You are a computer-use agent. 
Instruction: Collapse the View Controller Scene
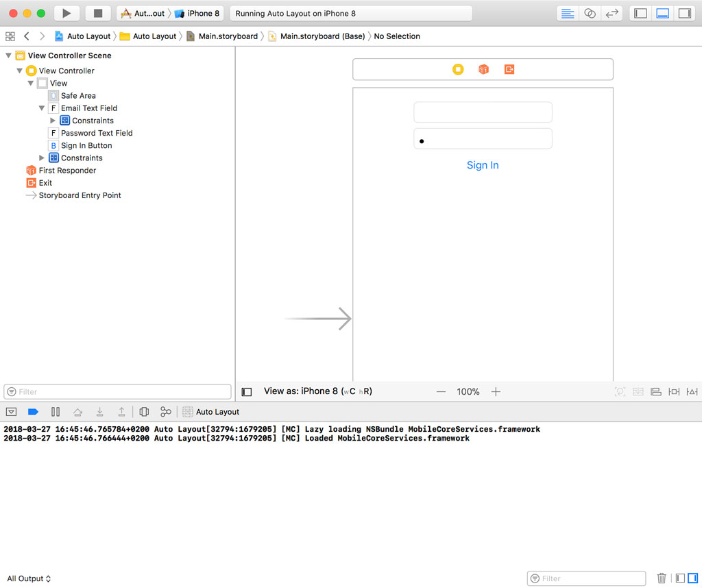click(x=8, y=56)
